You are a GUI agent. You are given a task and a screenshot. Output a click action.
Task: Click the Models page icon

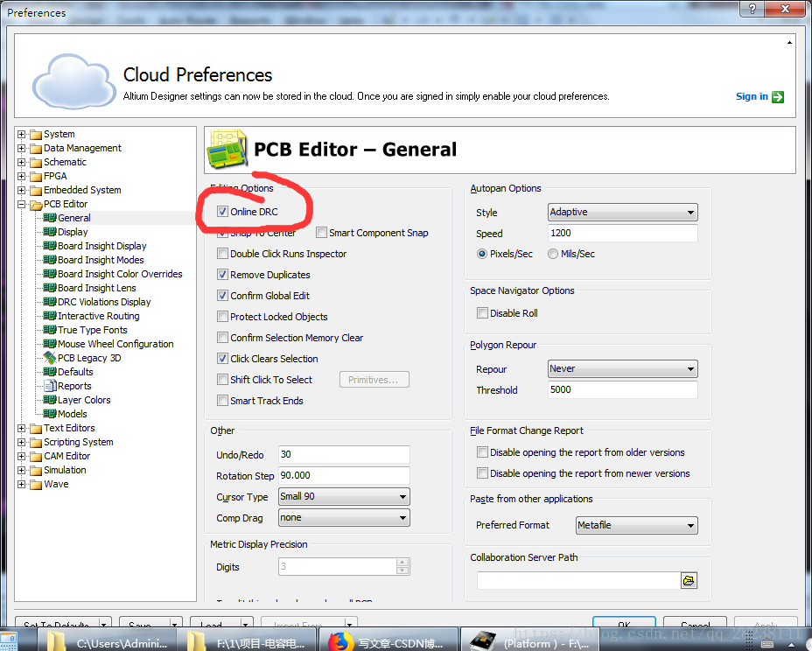coord(50,413)
